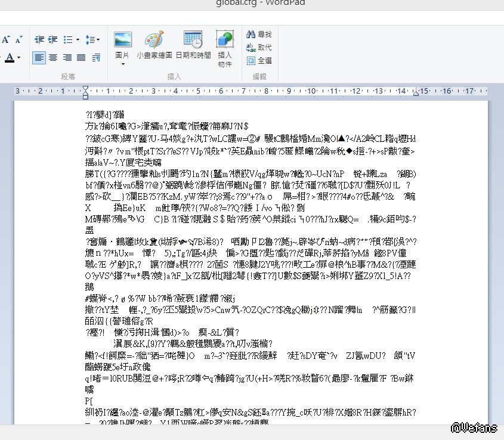Toggle center text alignment
The height and width of the screenshot is (440, 504).
pyautogui.click(x=53, y=57)
